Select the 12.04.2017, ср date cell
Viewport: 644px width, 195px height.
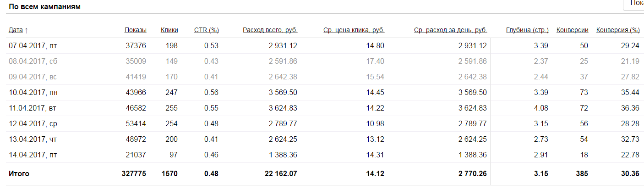pos(33,123)
